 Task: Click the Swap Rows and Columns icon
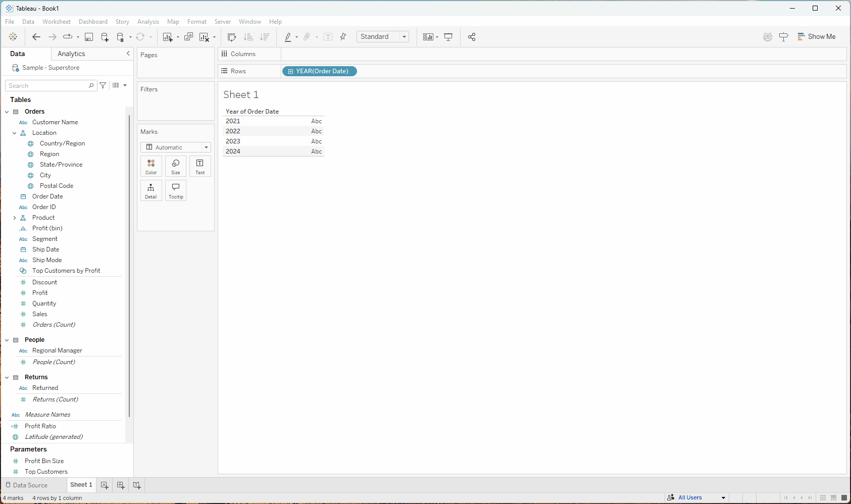[231, 37]
